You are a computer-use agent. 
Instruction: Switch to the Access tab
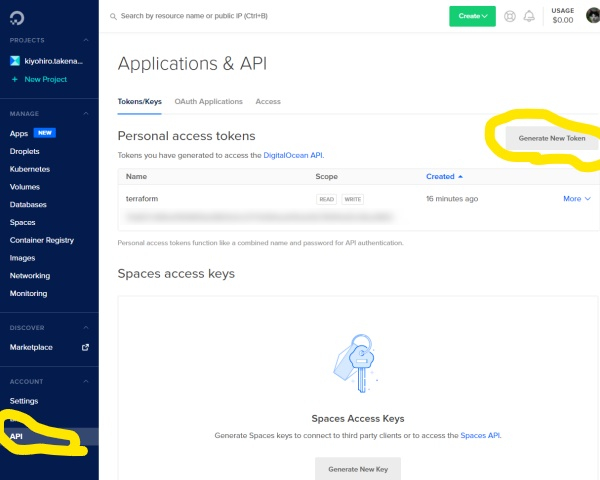pyautogui.click(x=268, y=101)
